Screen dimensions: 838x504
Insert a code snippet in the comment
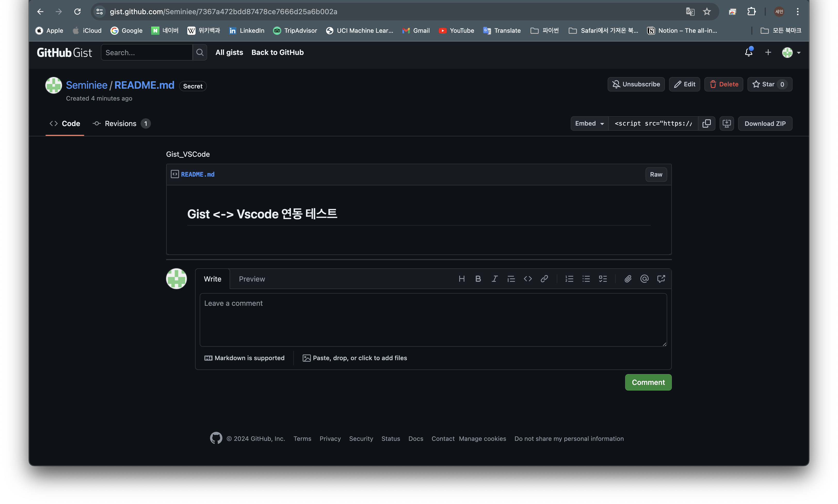click(528, 278)
